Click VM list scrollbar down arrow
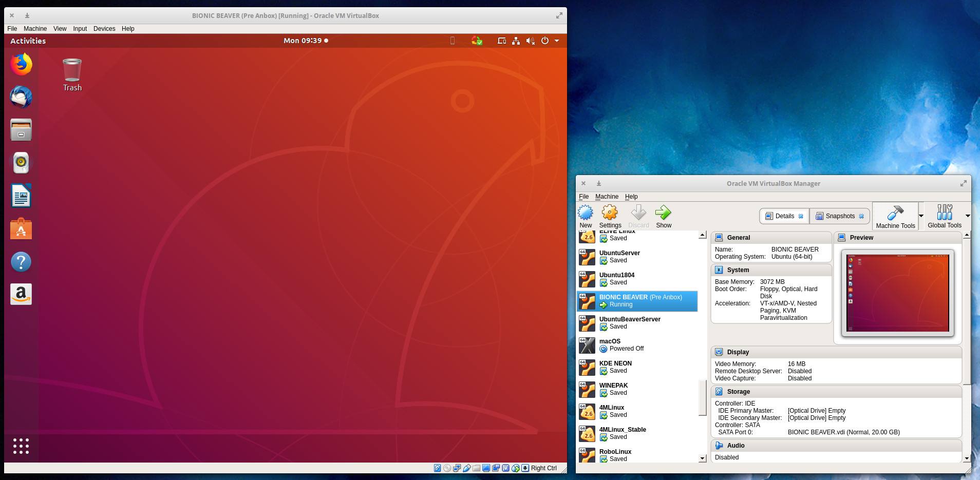 tap(702, 458)
